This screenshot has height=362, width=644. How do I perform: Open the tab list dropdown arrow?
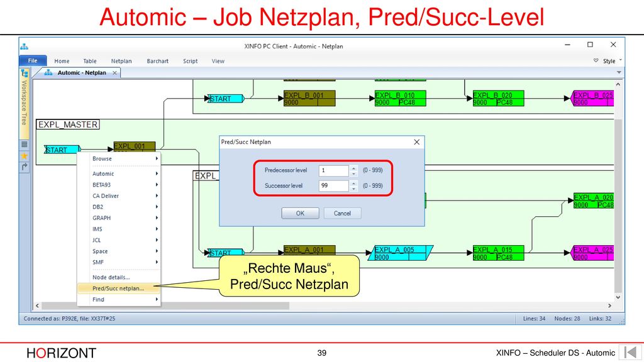point(619,73)
